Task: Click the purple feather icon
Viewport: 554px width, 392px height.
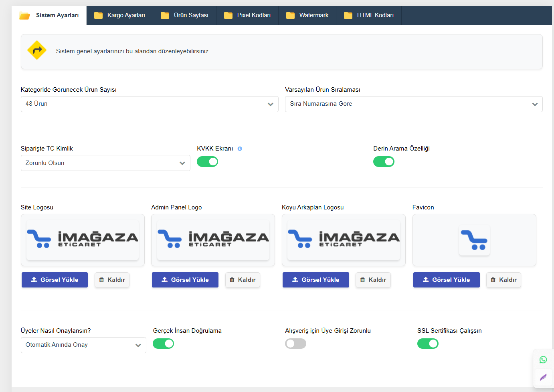Action: click(x=543, y=377)
